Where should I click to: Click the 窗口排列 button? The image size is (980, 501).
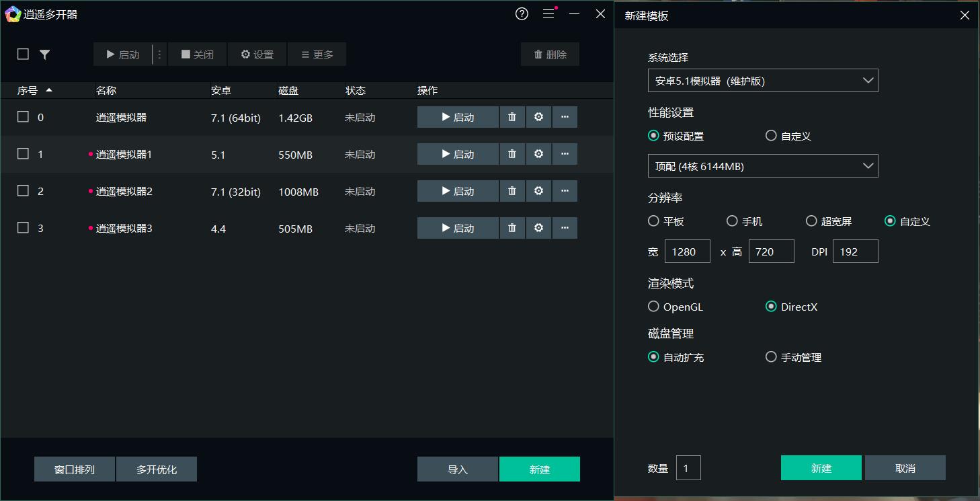(75, 469)
